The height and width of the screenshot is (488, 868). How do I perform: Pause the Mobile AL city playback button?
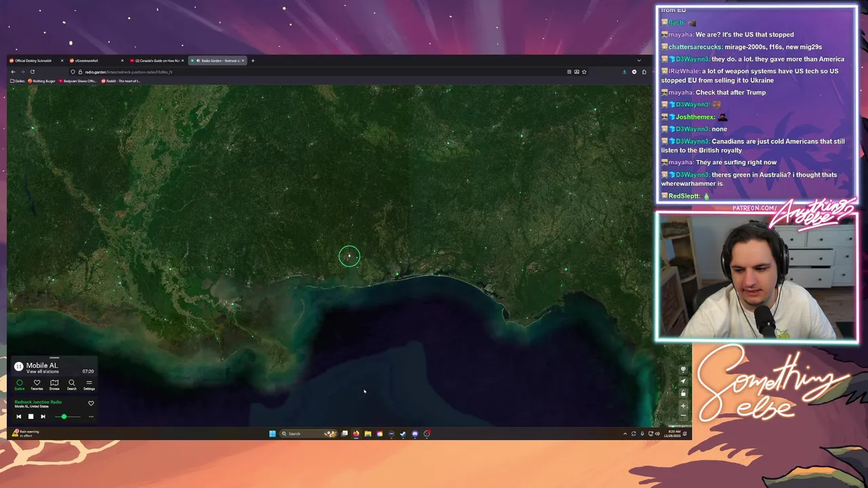(19, 367)
